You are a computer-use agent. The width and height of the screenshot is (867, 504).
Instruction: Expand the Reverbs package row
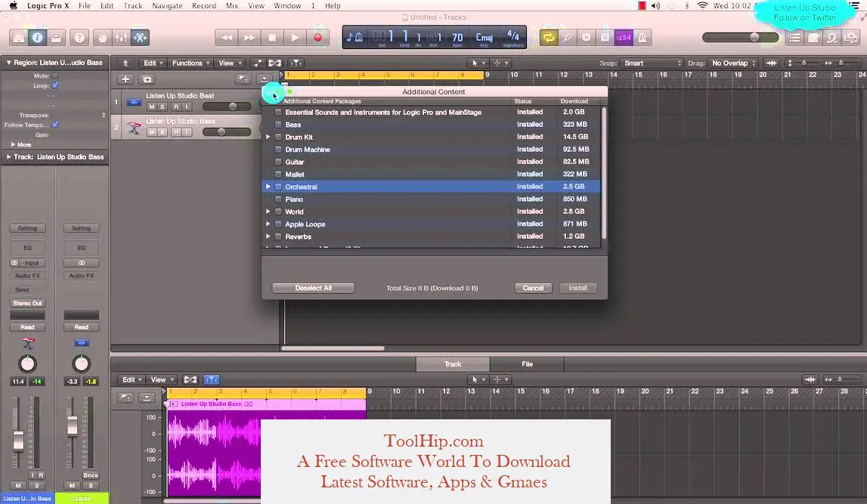(x=268, y=236)
